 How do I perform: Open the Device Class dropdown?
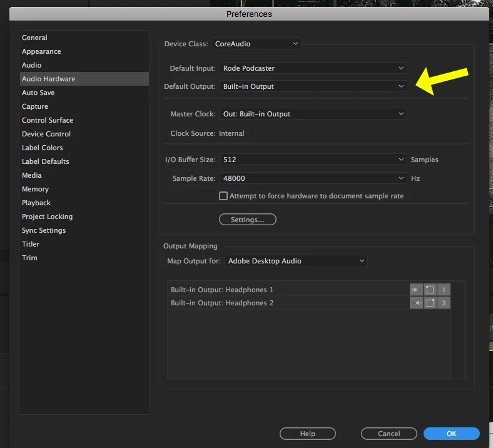[256, 44]
